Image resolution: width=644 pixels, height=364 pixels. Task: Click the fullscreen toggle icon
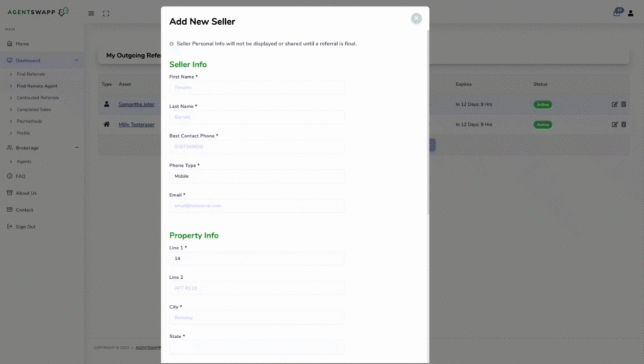click(106, 14)
